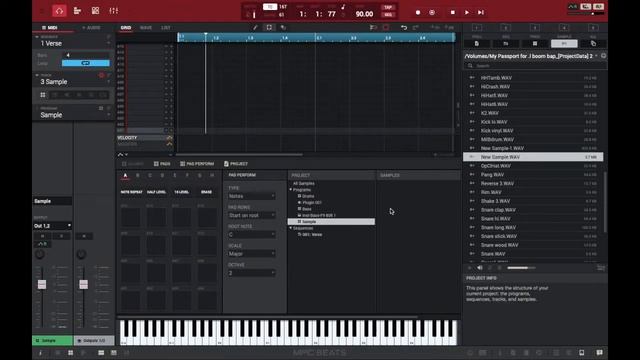This screenshot has width=640, height=360.
Task: Select Rim.WAV in browser
Action: pos(533,192)
